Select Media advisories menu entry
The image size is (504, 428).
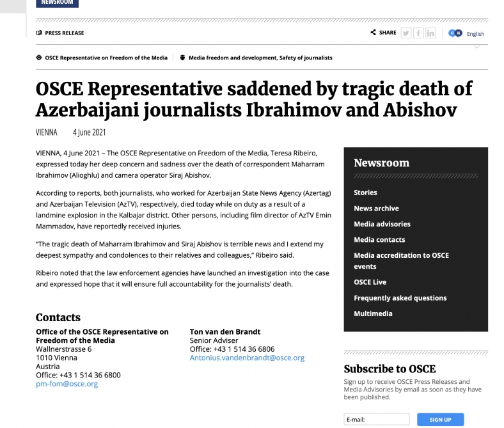pyautogui.click(x=382, y=224)
